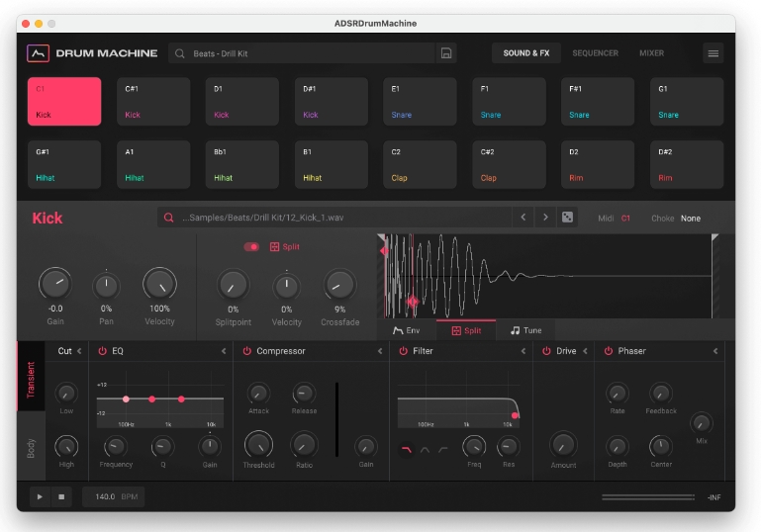The image size is (761, 532).
Task: Click the Filter Freq knob
Action: [474, 447]
